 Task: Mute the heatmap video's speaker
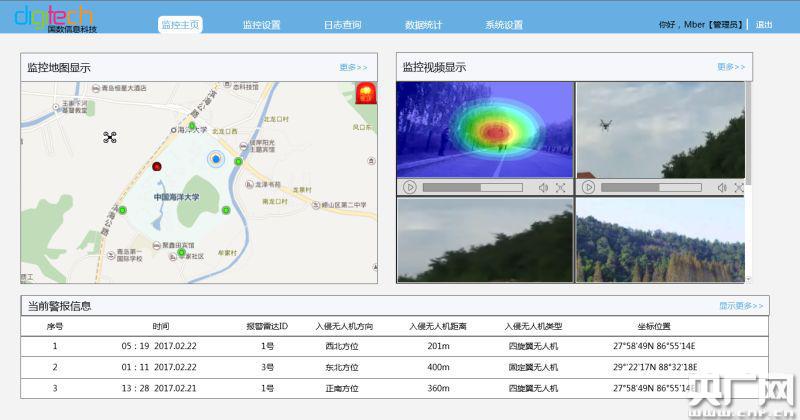pos(543,187)
